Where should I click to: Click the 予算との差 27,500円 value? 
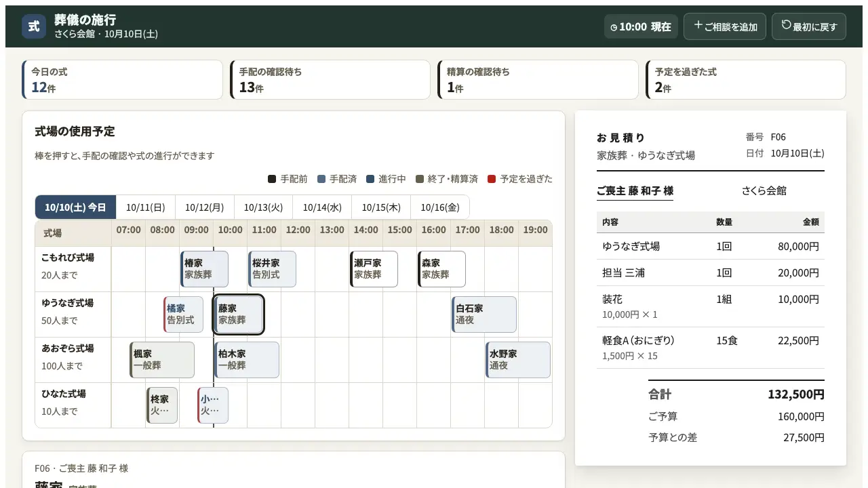click(804, 438)
